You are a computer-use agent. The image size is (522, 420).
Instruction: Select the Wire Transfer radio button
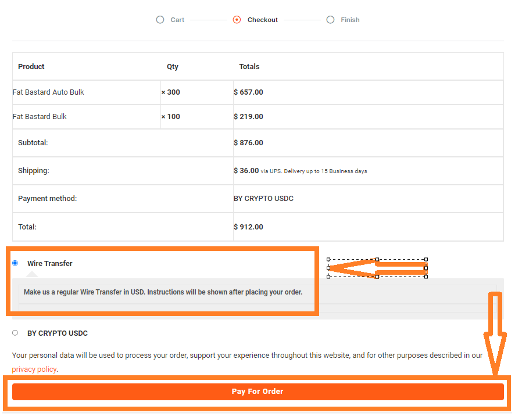point(15,263)
